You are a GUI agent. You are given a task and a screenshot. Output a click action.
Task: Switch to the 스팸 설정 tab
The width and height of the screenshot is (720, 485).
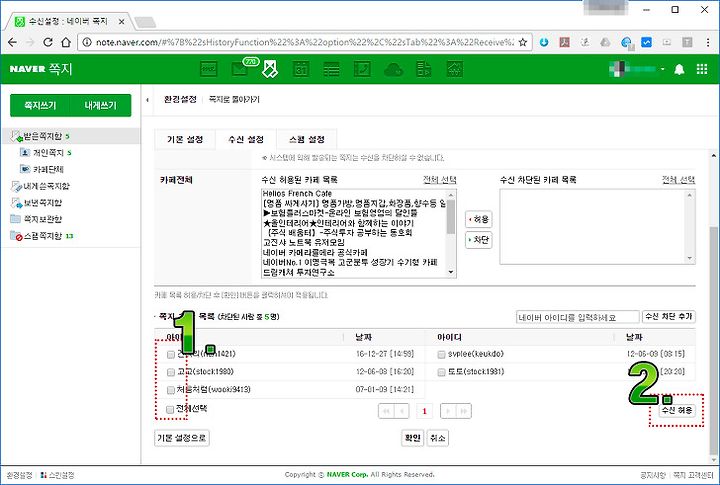[307, 139]
